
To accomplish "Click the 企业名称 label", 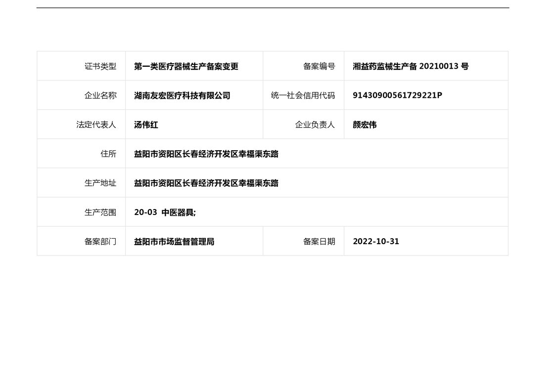I will [x=100, y=95].
